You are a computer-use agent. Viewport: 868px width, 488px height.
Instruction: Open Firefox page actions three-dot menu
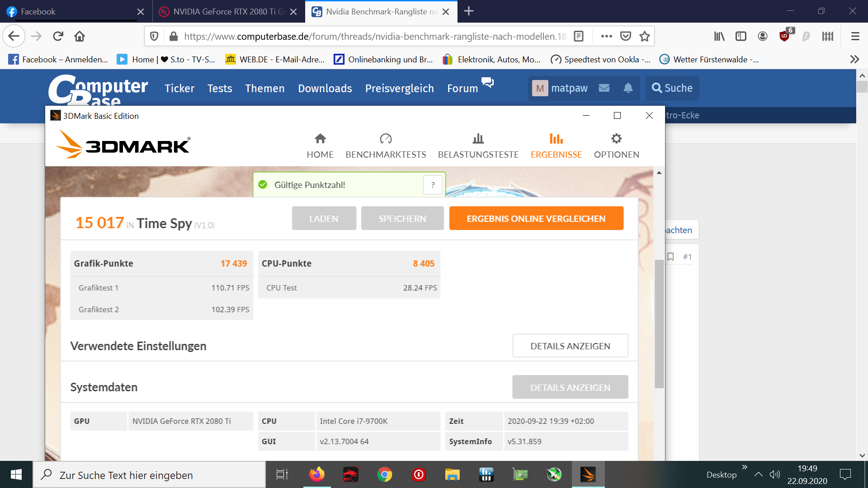tap(606, 37)
